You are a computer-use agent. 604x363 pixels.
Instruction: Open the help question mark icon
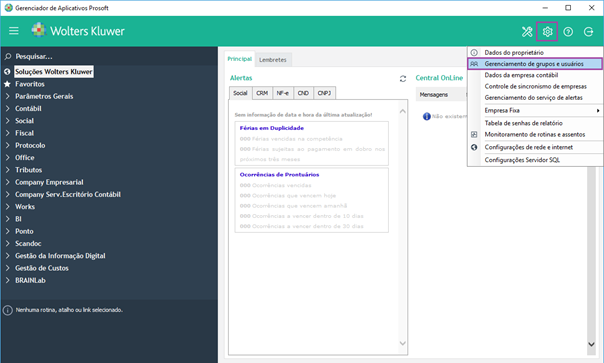(568, 32)
